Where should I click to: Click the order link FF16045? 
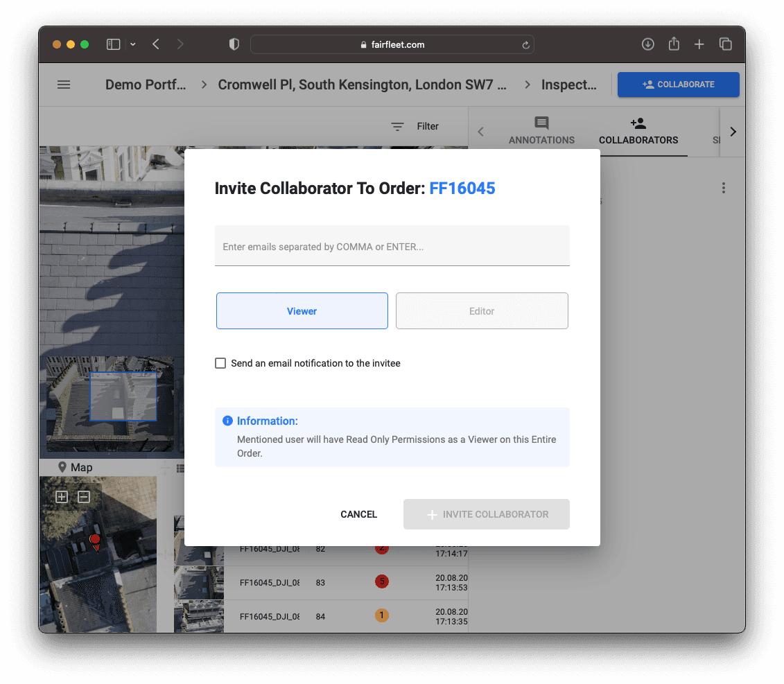click(462, 188)
